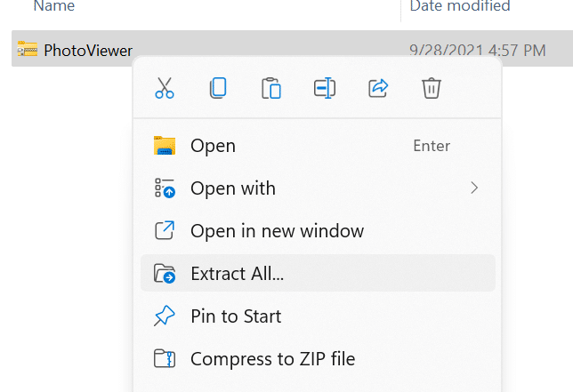Select Compress to ZIP file
Screen dimensions: 573x392
point(318,359)
